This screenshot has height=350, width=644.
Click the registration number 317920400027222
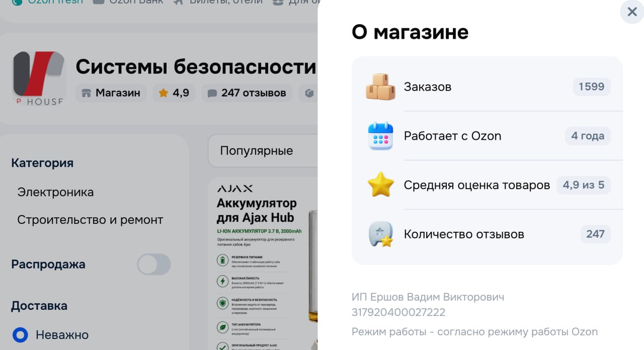[x=398, y=312]
